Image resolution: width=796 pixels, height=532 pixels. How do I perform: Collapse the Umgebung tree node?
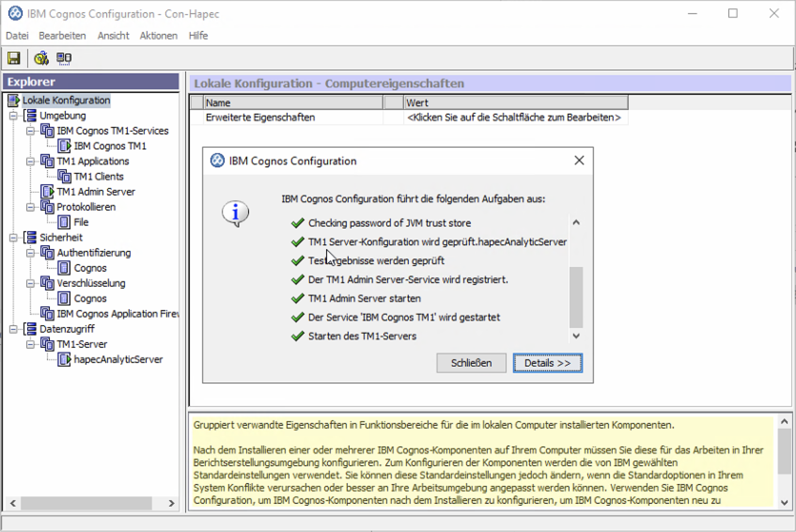[x=14, y=116]
